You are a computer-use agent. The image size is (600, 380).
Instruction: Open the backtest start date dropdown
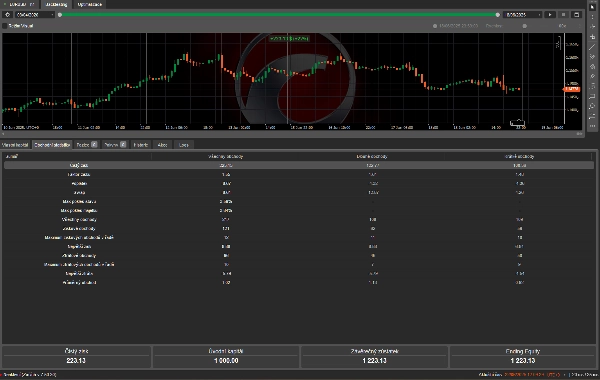coord(35,15)
